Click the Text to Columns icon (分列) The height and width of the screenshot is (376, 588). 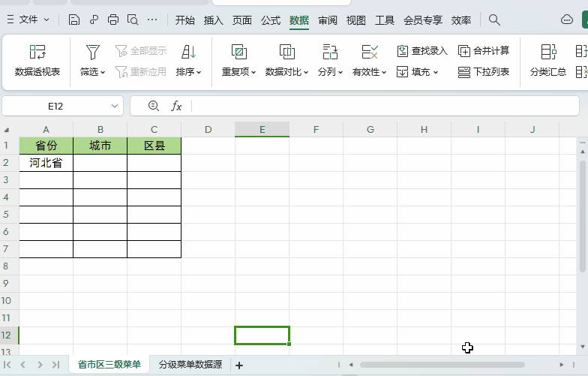pyautogui.click(x=330, y=53)
